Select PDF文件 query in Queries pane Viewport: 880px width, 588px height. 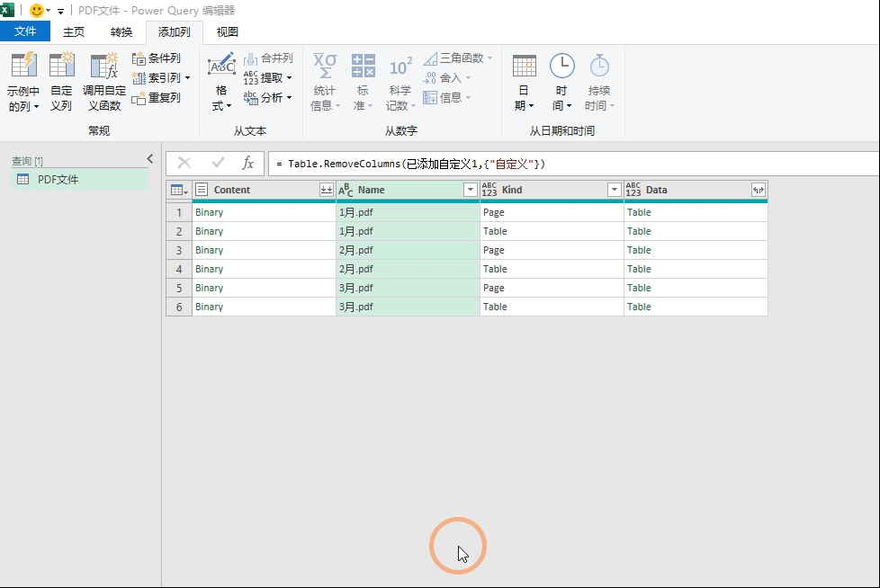click(x=80, y=180)
